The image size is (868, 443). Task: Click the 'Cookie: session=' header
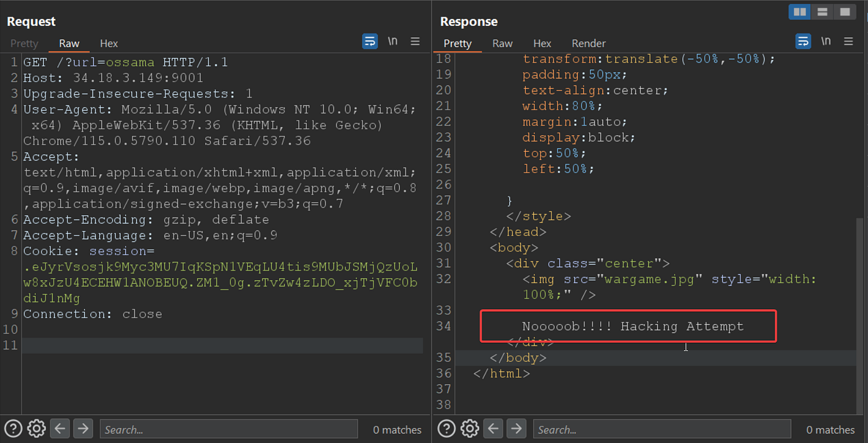pyautogui.click(x=89, y=252)
